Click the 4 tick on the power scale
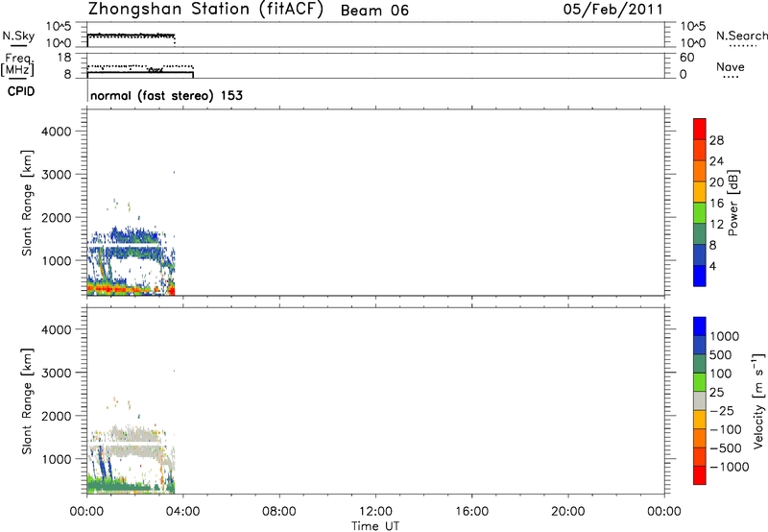Viewport: 768px width, 532px height. point(712,267)
